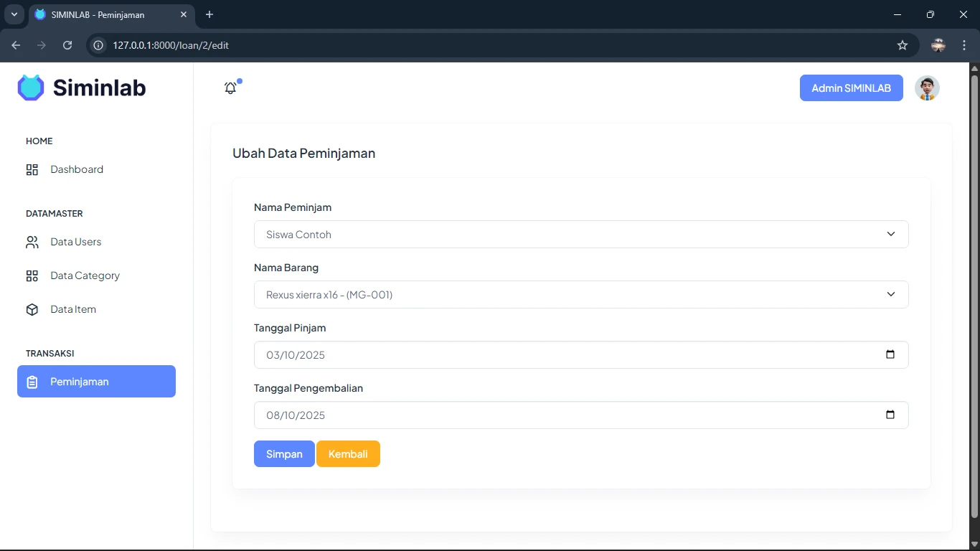Open the Chrome three-dot menu
The height and width of the screenshot is (551, 980).
(x=964, y=45)
